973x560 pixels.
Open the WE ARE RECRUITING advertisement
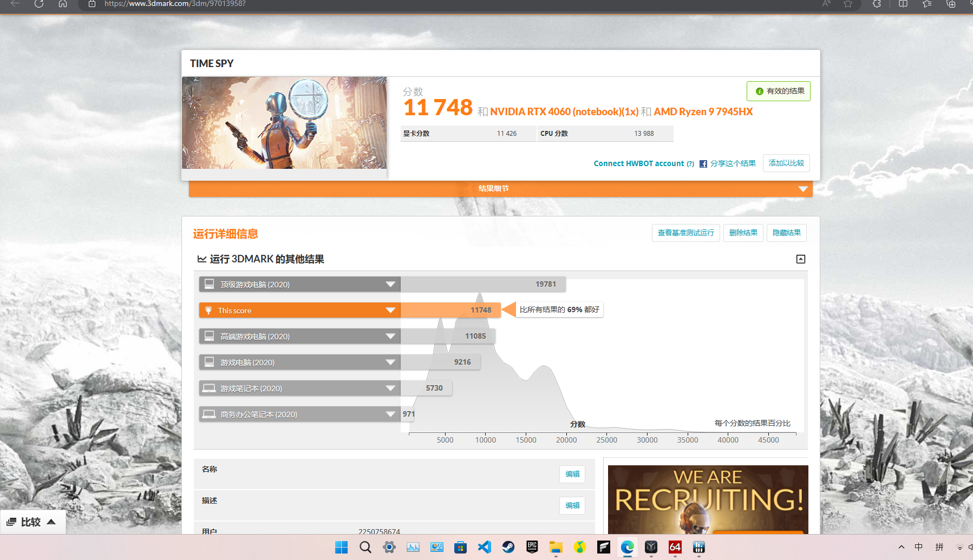pyautogui.click(x=708, y=499)
